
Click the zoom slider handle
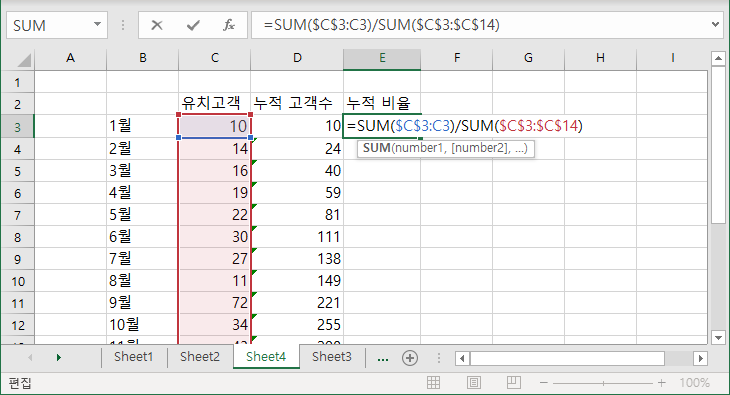[x=603, y=383]
